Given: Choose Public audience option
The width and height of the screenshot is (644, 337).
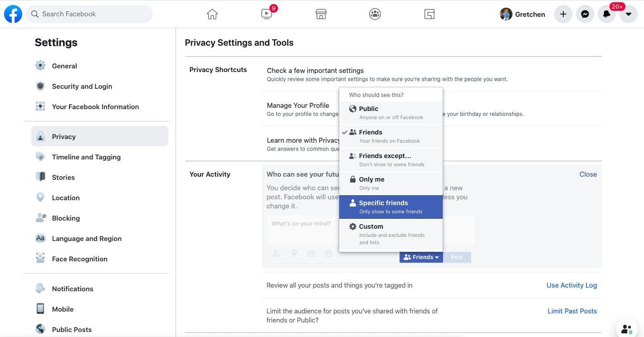Looking at the screenshot, I should click(390, 113).
